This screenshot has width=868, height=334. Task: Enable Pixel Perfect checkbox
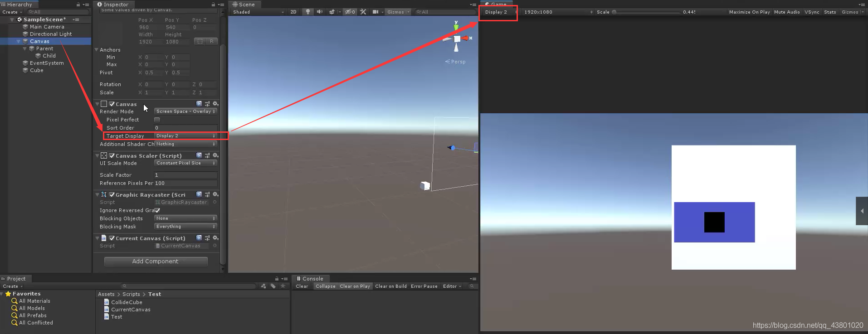(157, 120)
